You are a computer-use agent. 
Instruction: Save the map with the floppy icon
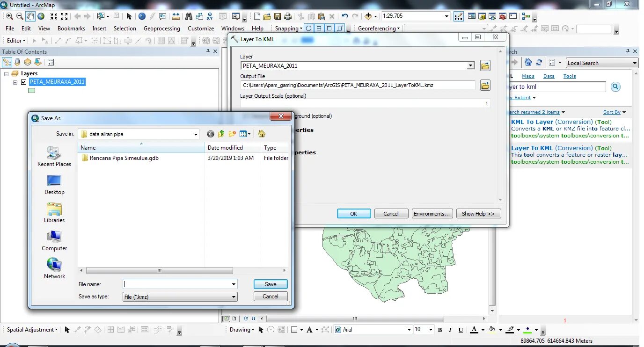[x=278, y=16]
